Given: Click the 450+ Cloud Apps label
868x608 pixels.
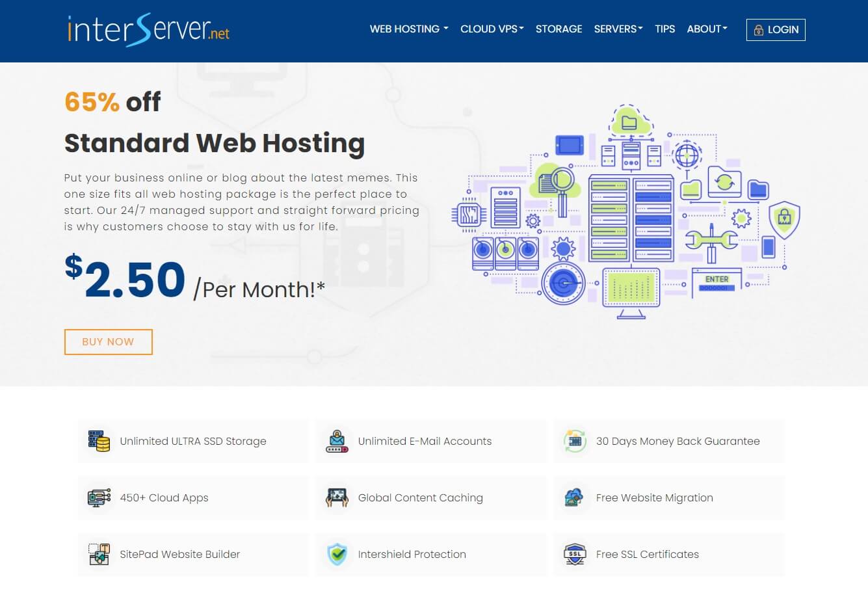Looking at the screenshot, I should click(x=164, y=497).
